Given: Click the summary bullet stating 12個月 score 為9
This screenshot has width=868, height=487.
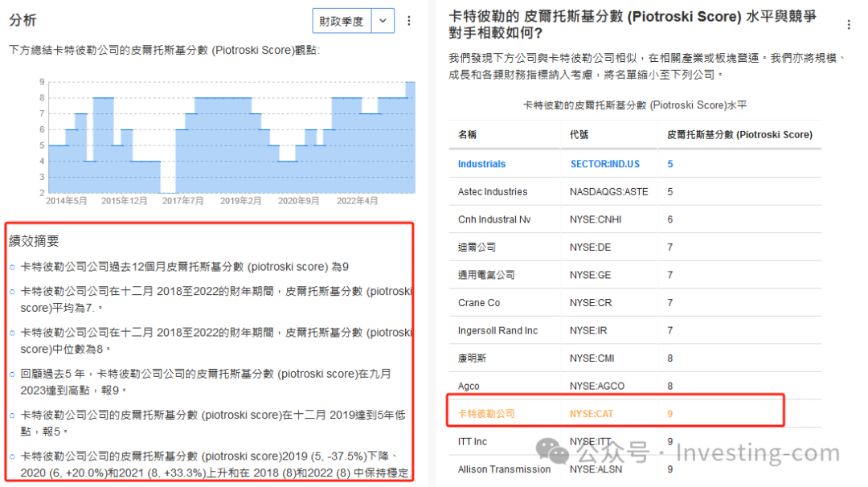Looking at the screenshot, I should click(184, 267).
